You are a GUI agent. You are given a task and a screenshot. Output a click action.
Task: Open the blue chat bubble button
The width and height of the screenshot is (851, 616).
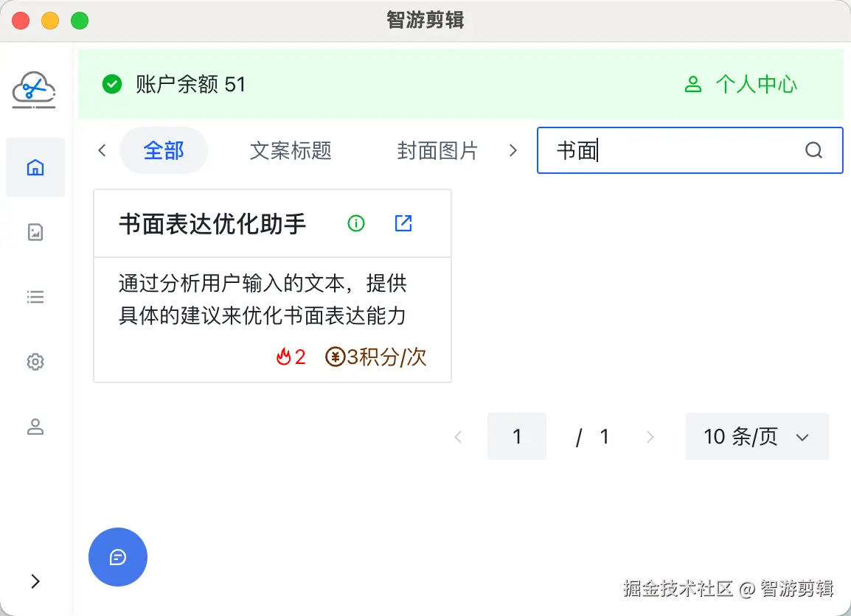(118, 557)
